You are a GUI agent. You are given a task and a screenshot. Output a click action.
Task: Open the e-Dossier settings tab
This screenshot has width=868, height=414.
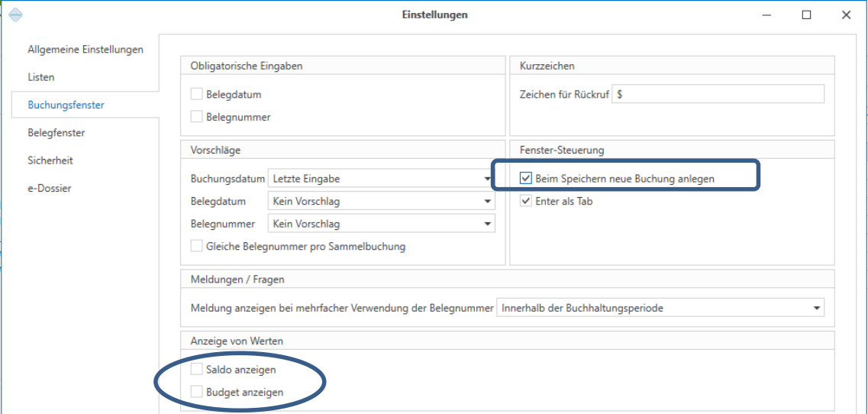50,188
